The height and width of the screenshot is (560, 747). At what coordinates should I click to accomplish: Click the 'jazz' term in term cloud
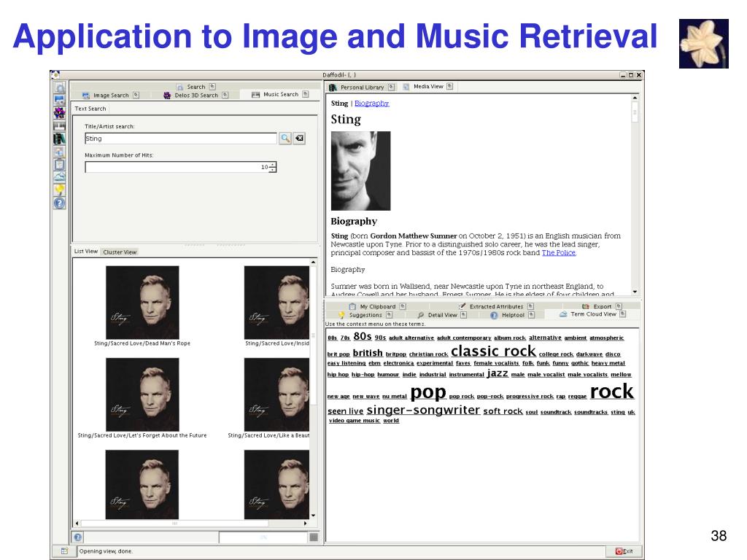[x=498, y=373]
